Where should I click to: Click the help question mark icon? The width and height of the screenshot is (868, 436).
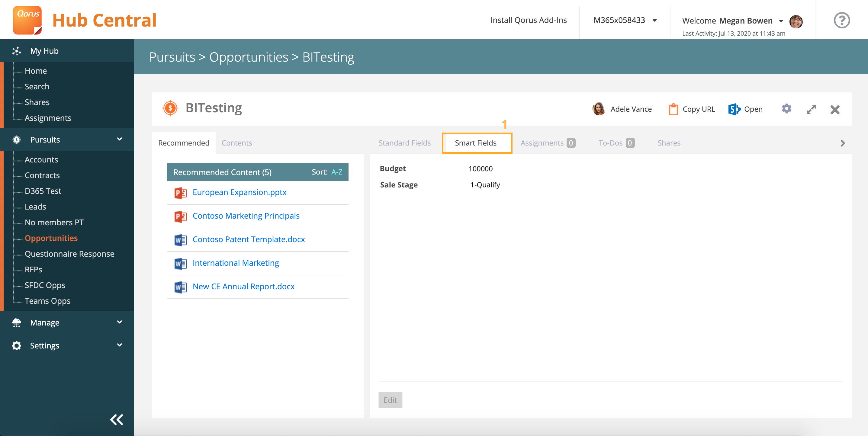click(841, 21)
